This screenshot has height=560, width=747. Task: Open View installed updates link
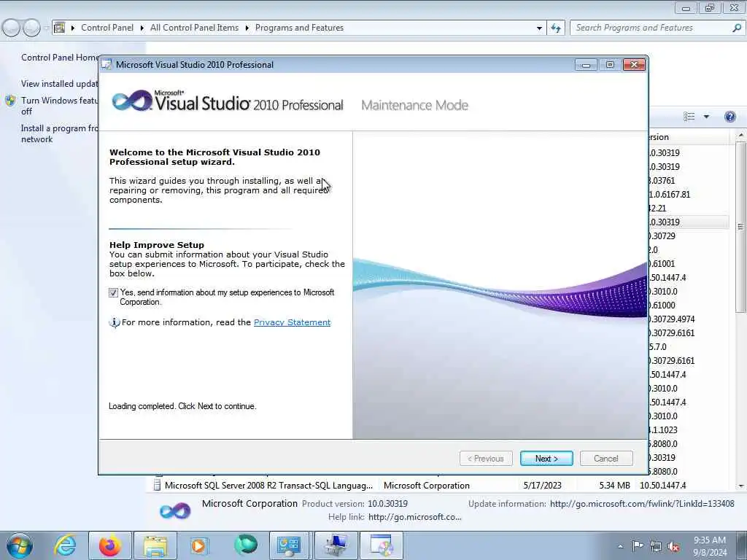tap(60, 84)
